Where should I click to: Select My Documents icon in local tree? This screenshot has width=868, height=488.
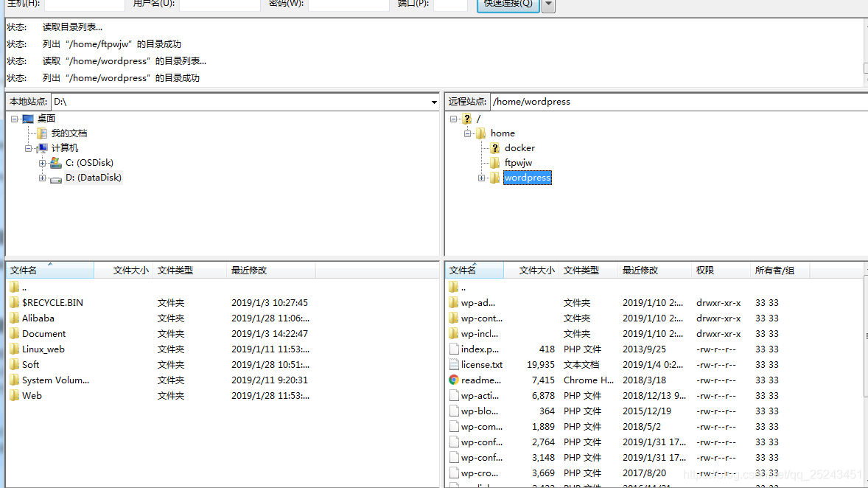pos(41,133)
